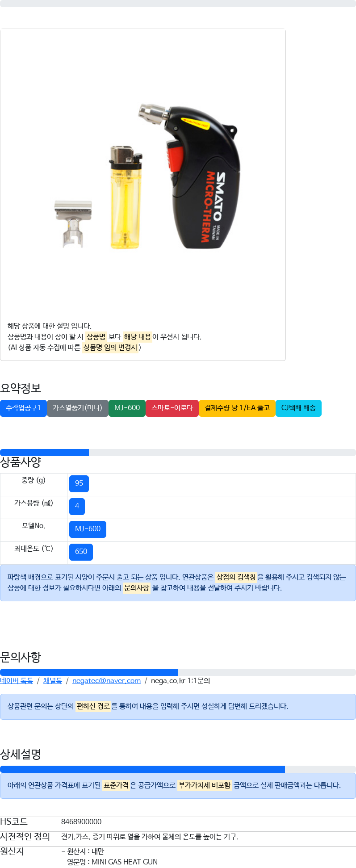This screenshot has height=868, width=356.
Task: Click the MJ-600 model number spec badge
Action: pyautogui.click(x=88, y=529)
